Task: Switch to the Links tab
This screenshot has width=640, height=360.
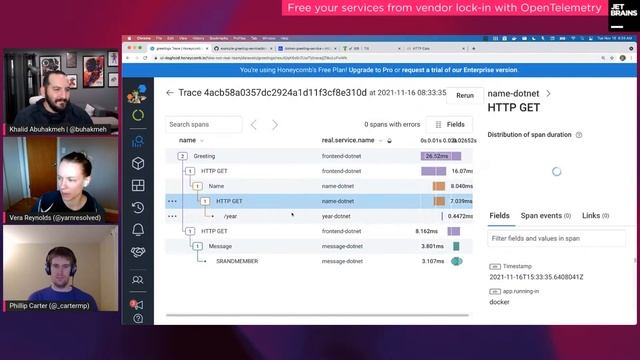Action: tap(596, 216)
